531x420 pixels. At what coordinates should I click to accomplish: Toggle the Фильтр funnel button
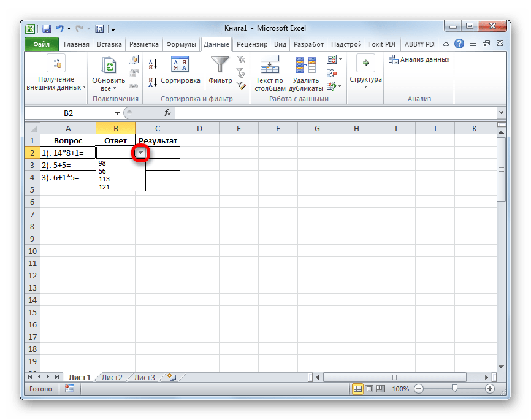[220, 70]
